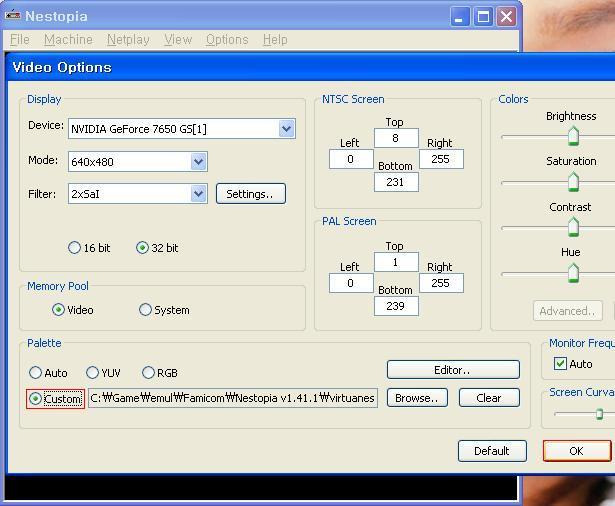
Task: Click the Screen Curvature slider handle
Action: (x=599, y=414)
